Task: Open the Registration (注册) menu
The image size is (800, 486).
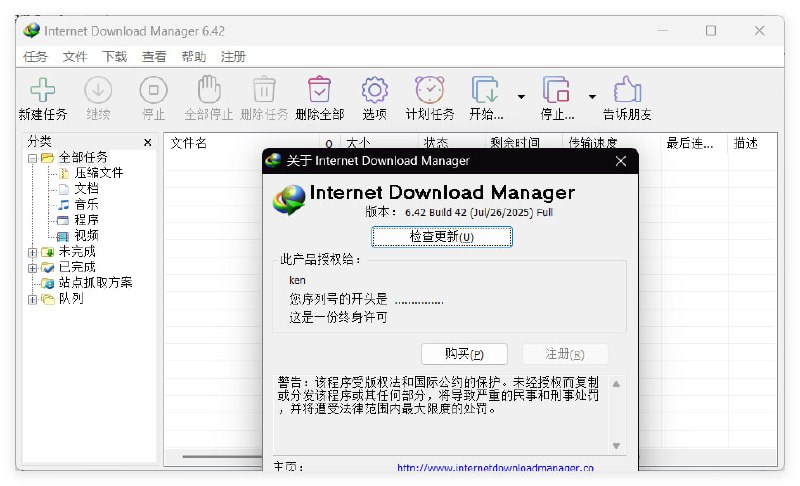Action: pos(233,57)
